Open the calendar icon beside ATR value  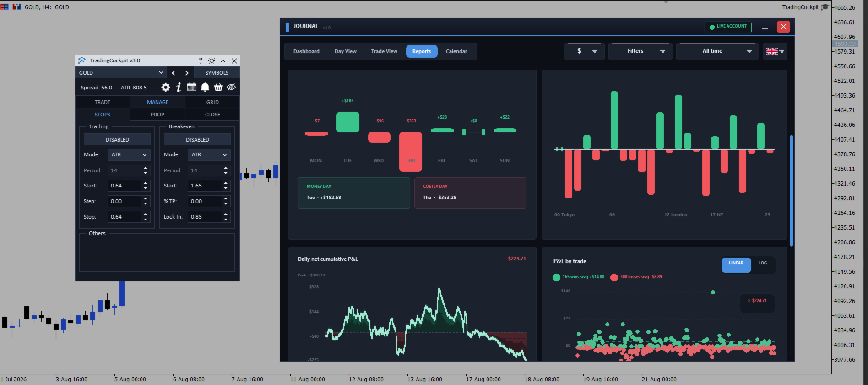pos(192,87)
